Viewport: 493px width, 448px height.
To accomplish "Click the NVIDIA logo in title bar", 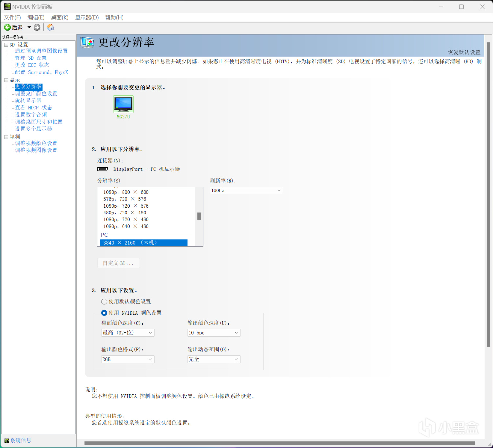I will pos(7,6).
